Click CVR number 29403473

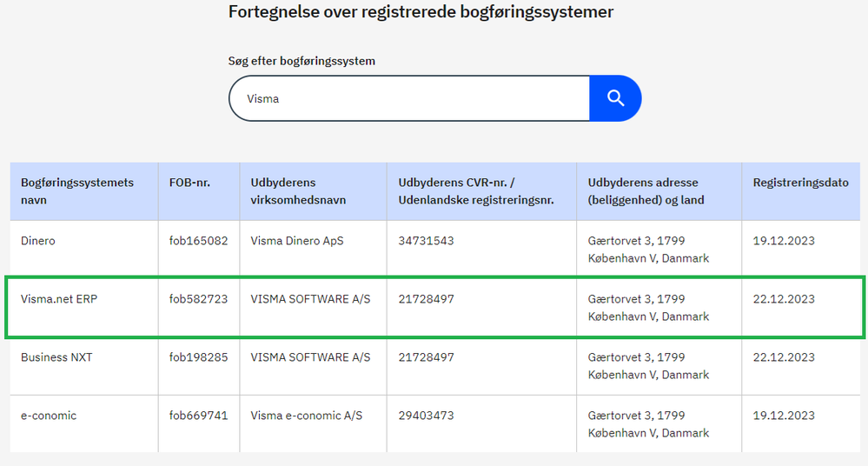pyautogui.click(x=426, y=416)
